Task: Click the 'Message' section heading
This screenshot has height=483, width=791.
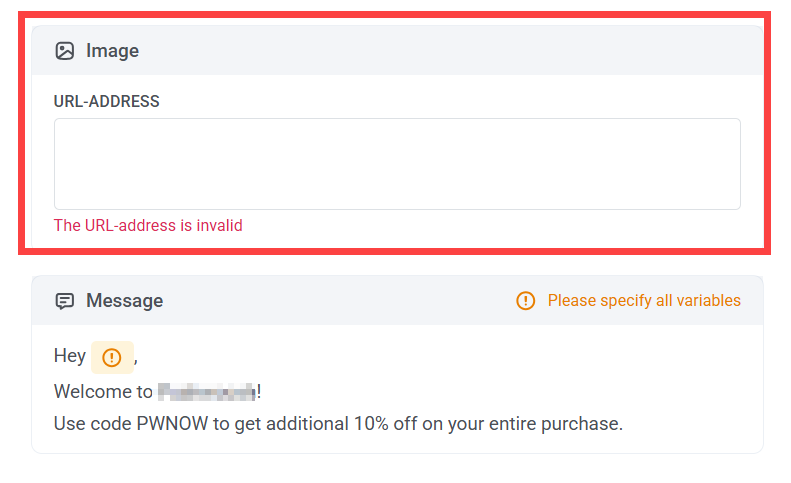Action: coord(124,301)
